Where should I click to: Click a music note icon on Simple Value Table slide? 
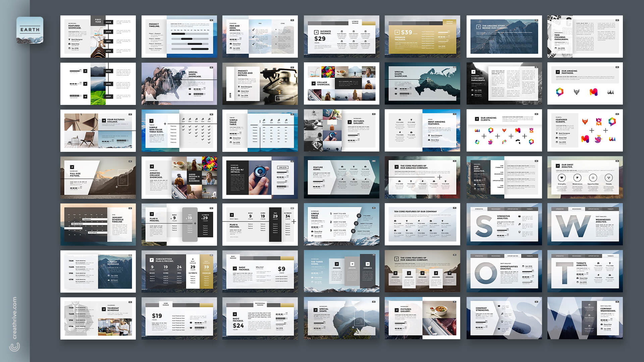click(x=264, y=120)
